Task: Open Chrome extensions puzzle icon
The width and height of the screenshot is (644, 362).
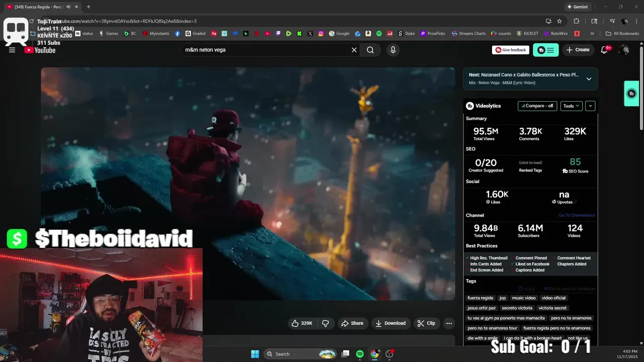Action: [577, 21]
